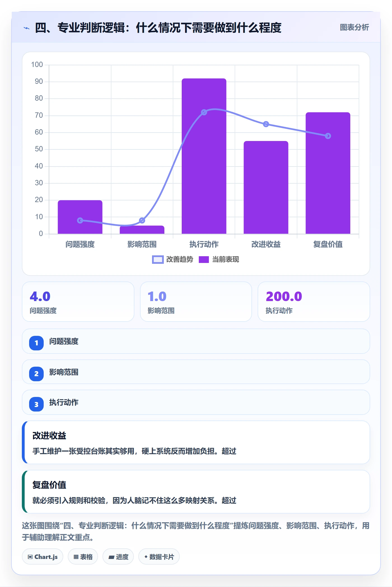Image resolution: width=392 pixels, height=587 pixels.
Task: Click the 改进收益 card heading
Action: [x=49, y=436]
